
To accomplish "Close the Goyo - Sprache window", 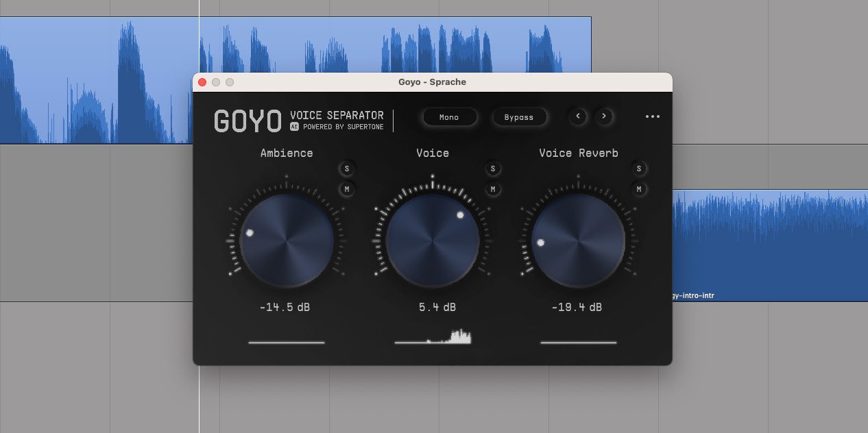I will pyautogui.click(x=202, y=82).
